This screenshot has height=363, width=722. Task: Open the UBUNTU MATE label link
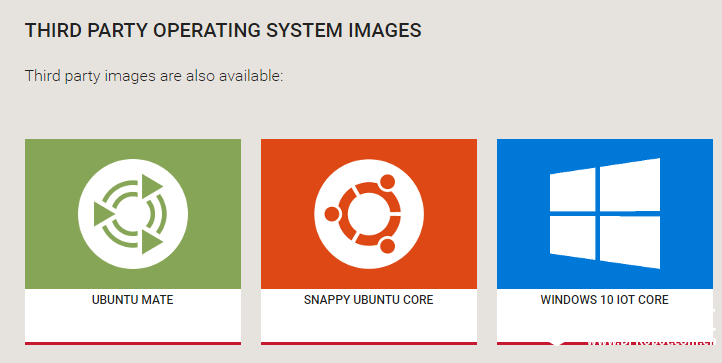(x=133, y=300)
